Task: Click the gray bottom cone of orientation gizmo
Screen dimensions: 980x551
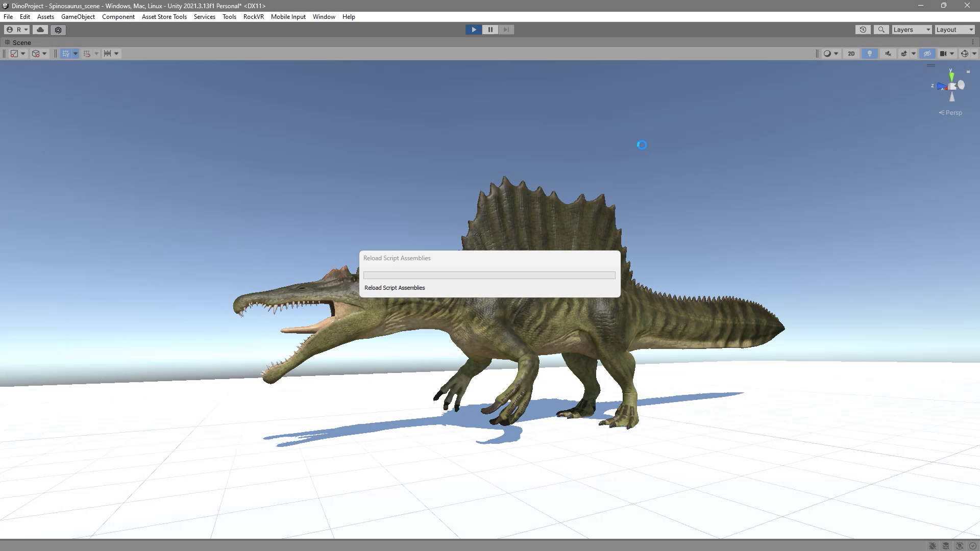Action: [952, 96]
